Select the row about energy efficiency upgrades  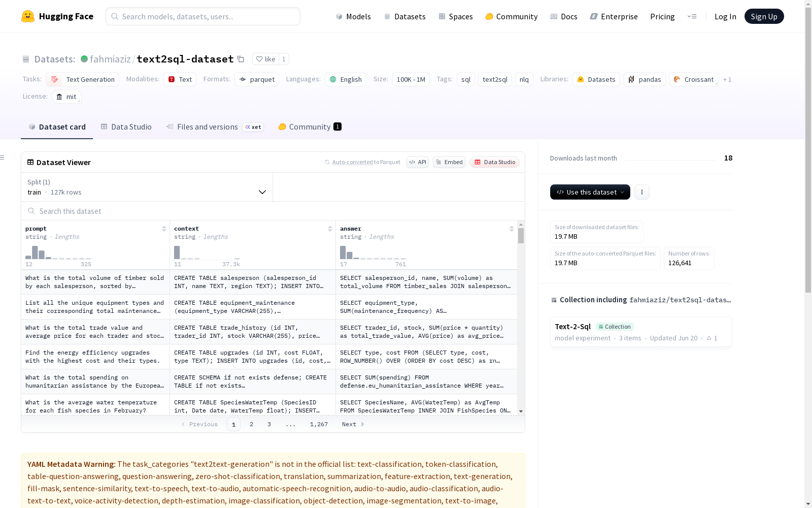click(269, 357)
